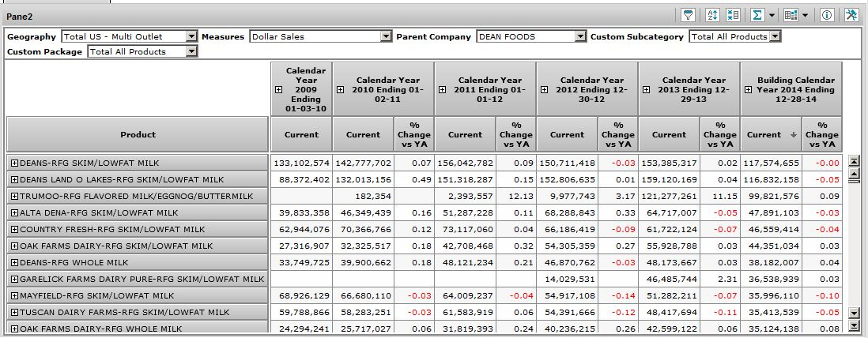
Task: Click the info icon in toolbar
Action: pyautogui.click(x=827, y=15)
